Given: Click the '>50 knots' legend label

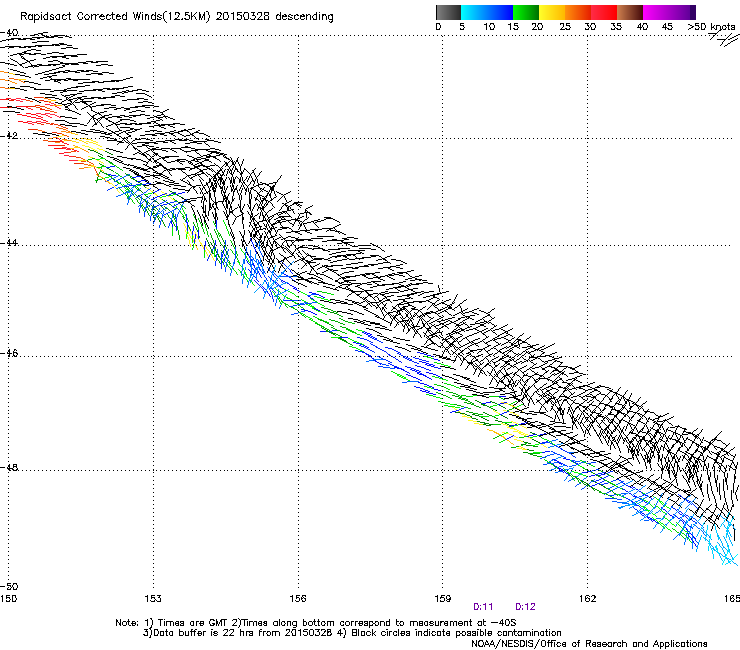Looking at the screenshot, I should pyautogui.click(x=711, y=26).
